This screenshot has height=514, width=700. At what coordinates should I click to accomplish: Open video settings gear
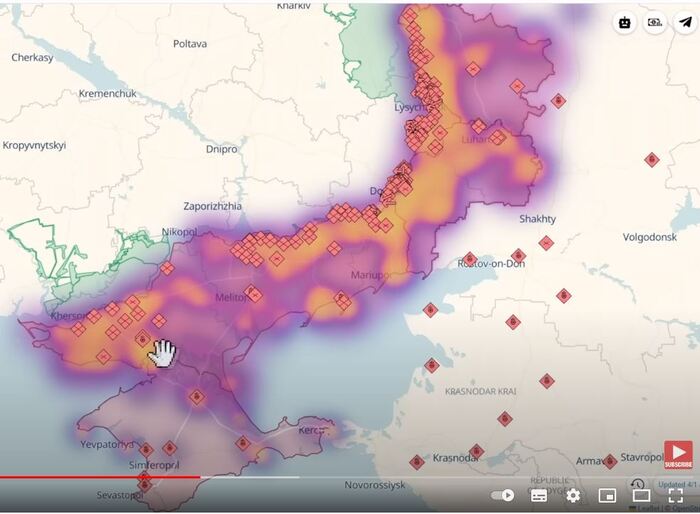point(573,495)
